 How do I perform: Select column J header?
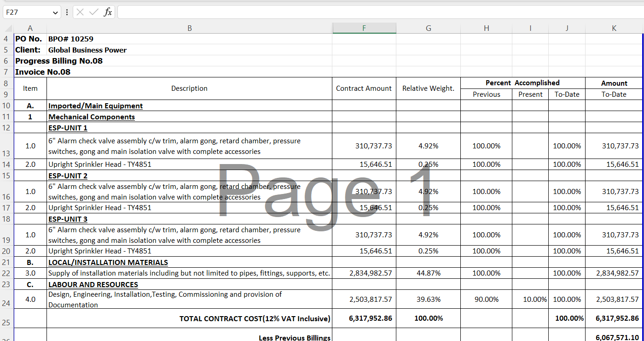click(x=567, y=29)
